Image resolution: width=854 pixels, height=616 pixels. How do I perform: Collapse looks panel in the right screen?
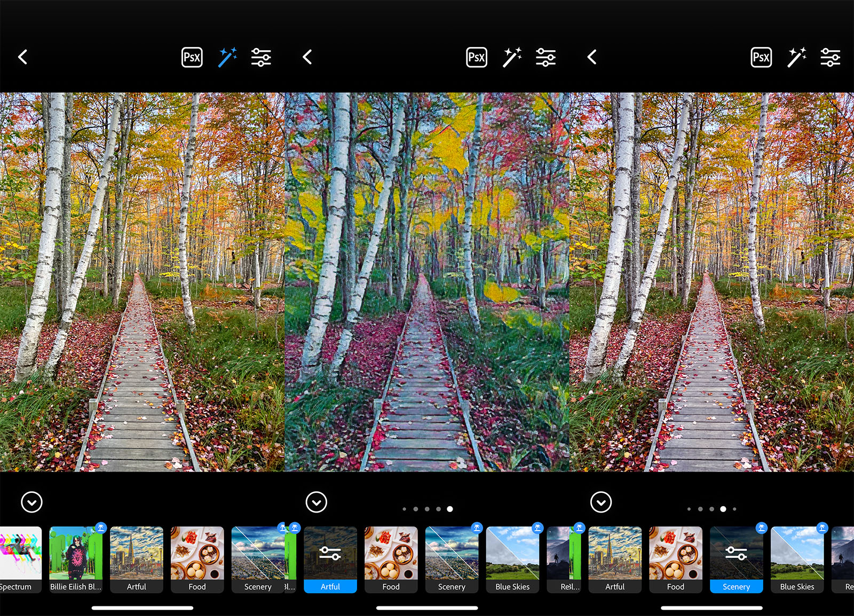[601, 502]
